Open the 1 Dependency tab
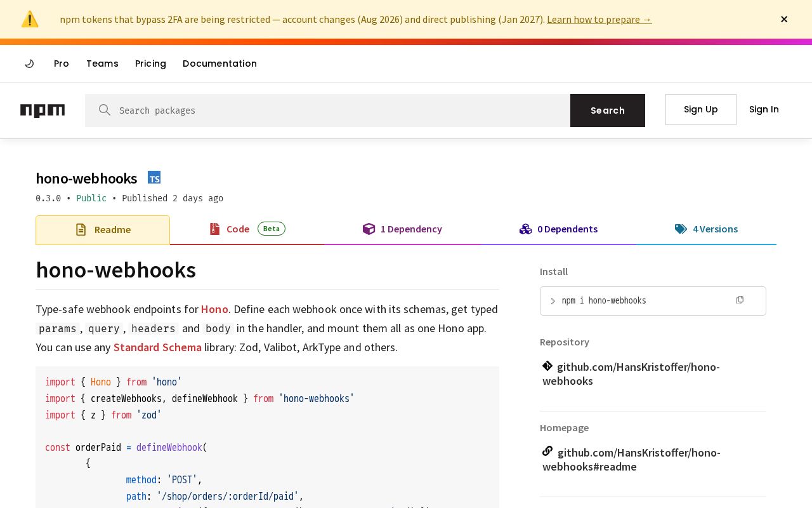 402,229
